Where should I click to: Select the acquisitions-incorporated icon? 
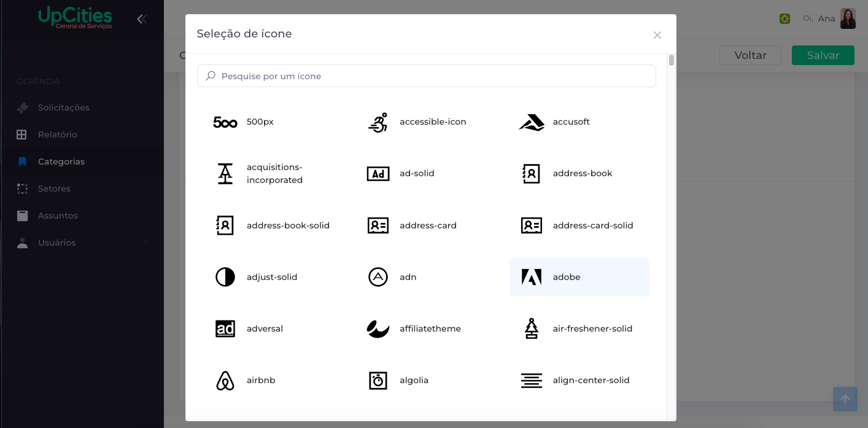(x=225, y=174)
